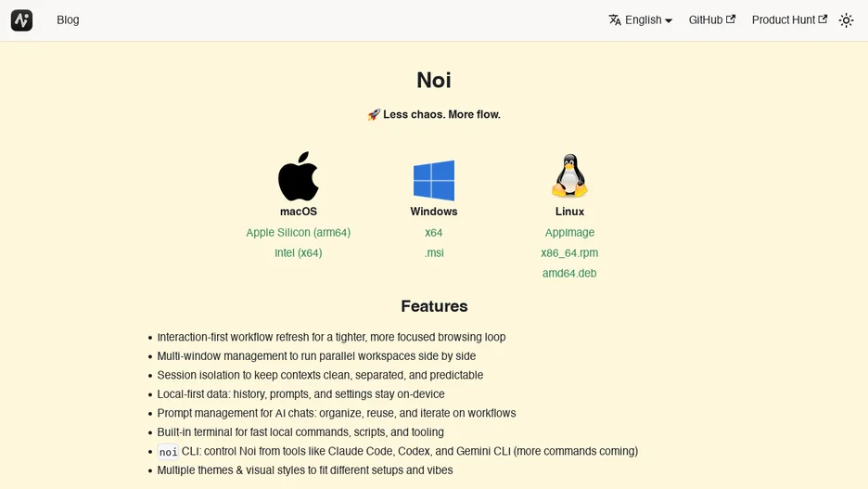Download x86_64.rpm package
Screen dimensions: 868x489
tap(569, 253)
